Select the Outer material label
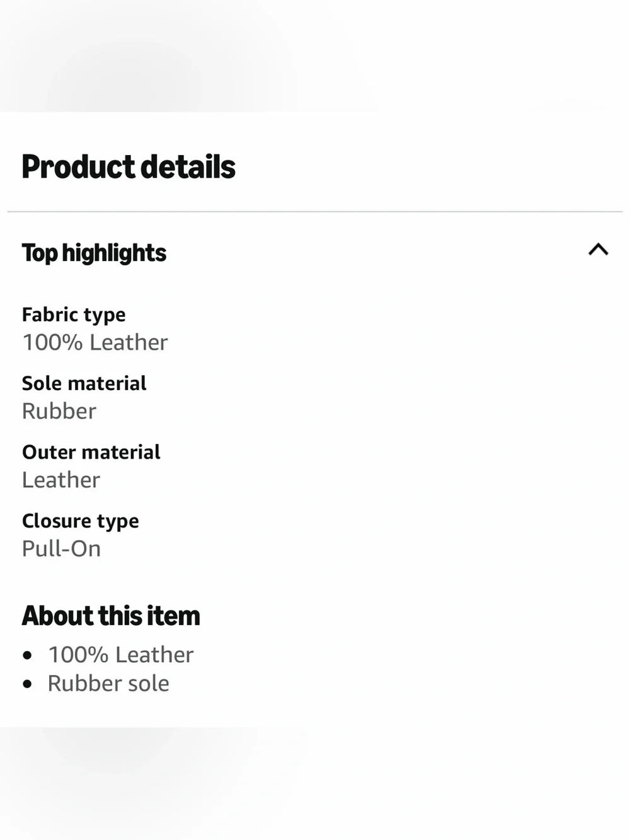The width and height of the screenshot is (630, 840). tap(91, 452)
